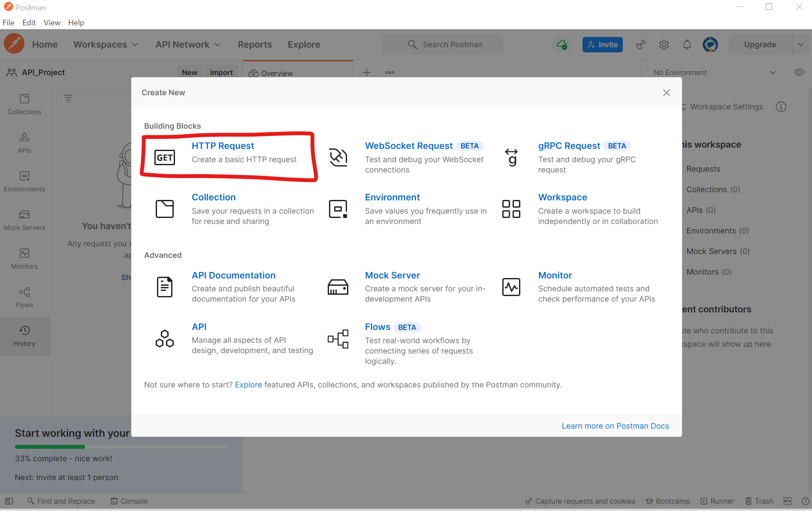
Task: Click the Import button
Action: pyautogui.click(x=221, y=72)
